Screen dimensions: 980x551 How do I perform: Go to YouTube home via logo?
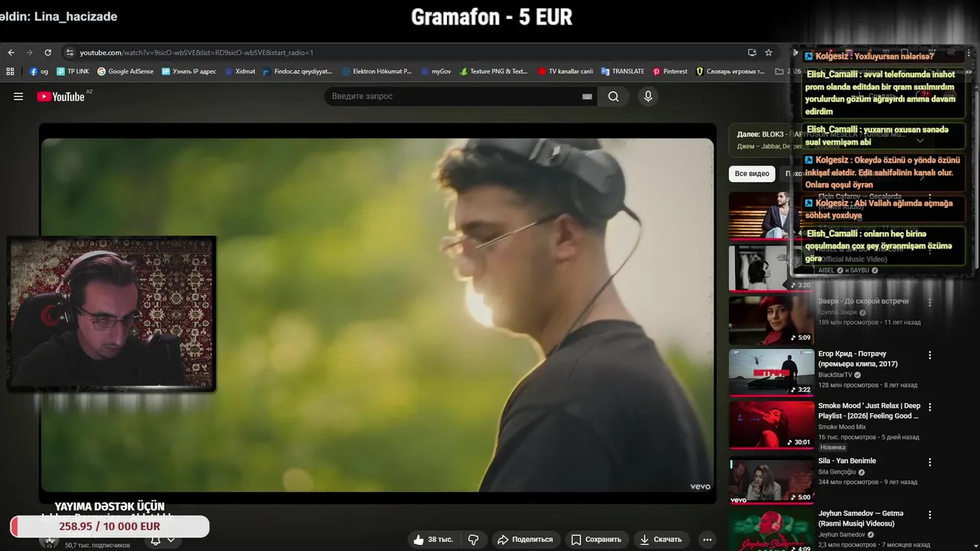pyautogui.click(x=61, y=96)
